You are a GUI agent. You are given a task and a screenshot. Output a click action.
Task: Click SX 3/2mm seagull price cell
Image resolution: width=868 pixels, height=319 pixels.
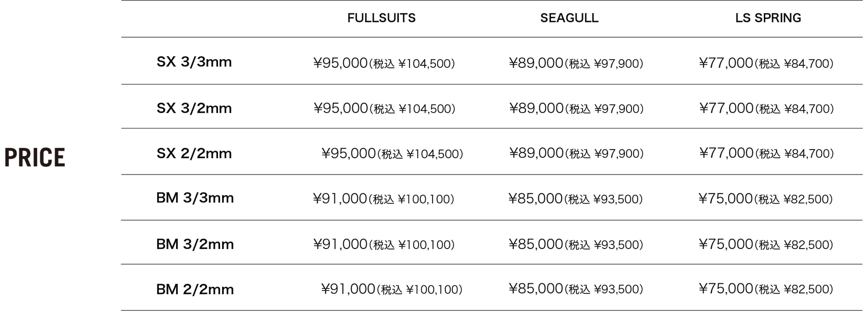click(x=576, y=108)
